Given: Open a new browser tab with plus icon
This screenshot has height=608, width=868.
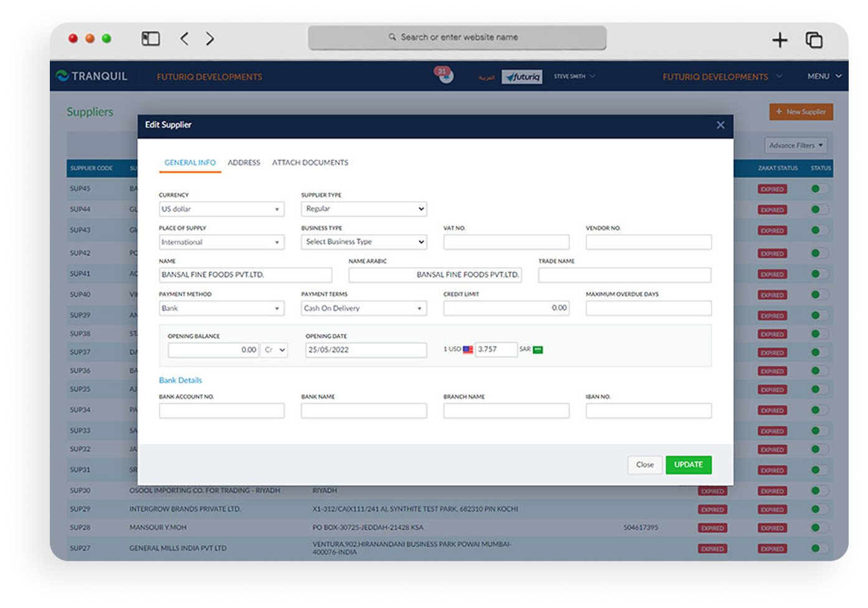Looking at the screenshot, I should tap(780, 40).
